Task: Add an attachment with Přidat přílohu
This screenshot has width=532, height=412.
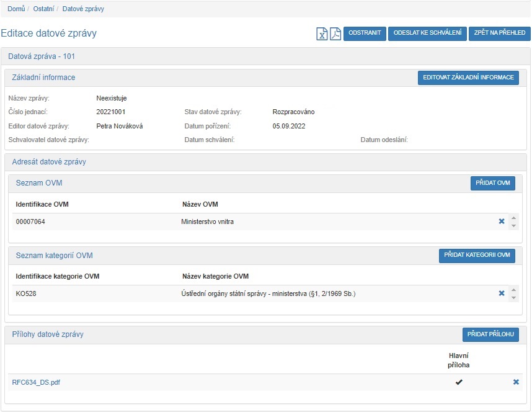Action: pos(490,334)
